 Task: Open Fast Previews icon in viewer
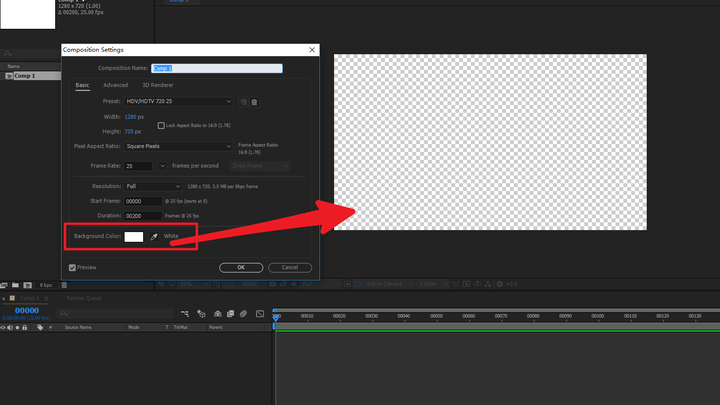[x=467, y=284]
